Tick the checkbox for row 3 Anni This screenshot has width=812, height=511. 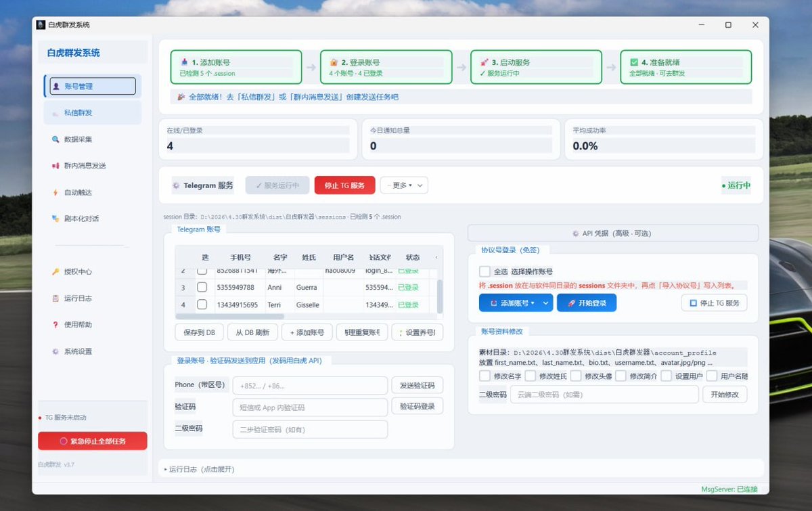point(202,287)
